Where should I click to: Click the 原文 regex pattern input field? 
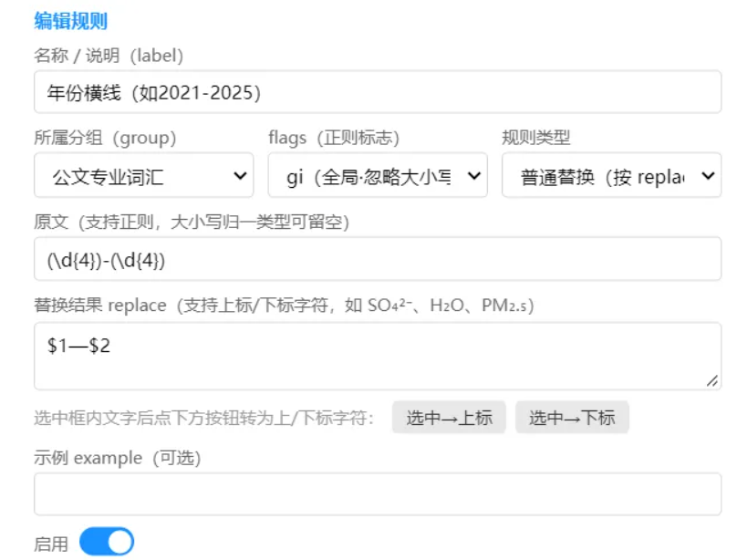pyautogui.click(x=378, y=259)
